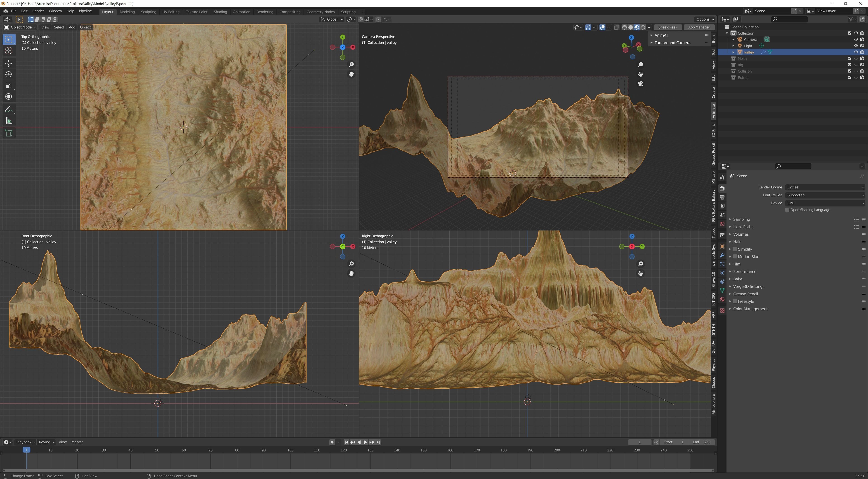Uncheck Rig collection checkbox
The height and width of the screenshot is (479, 868).
(x=849, y=65)
